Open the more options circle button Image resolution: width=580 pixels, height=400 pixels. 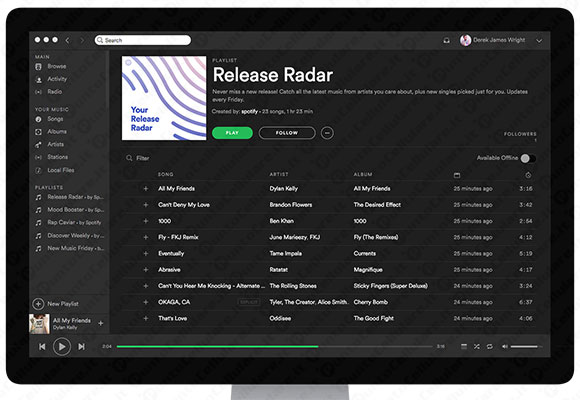point(327,133)
